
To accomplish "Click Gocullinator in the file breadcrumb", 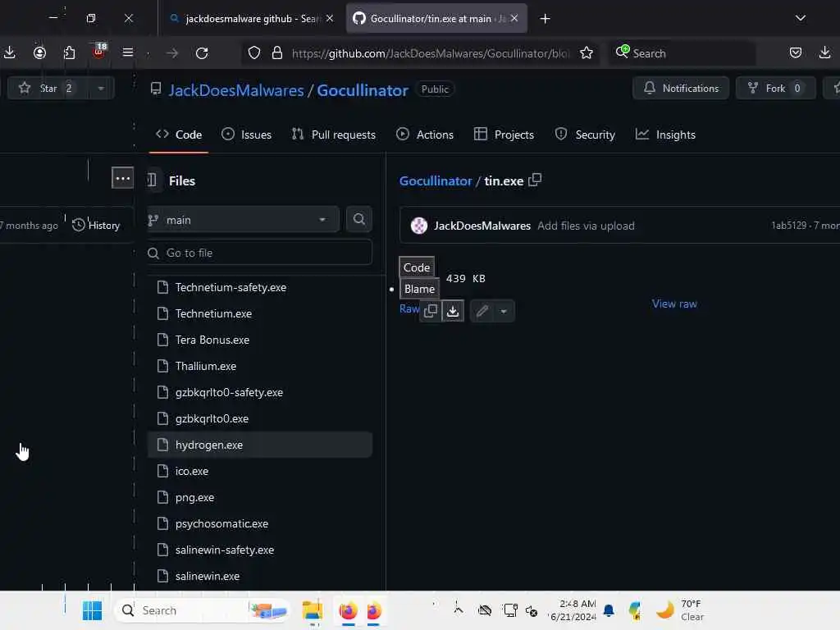I will [x=436, y=180].
